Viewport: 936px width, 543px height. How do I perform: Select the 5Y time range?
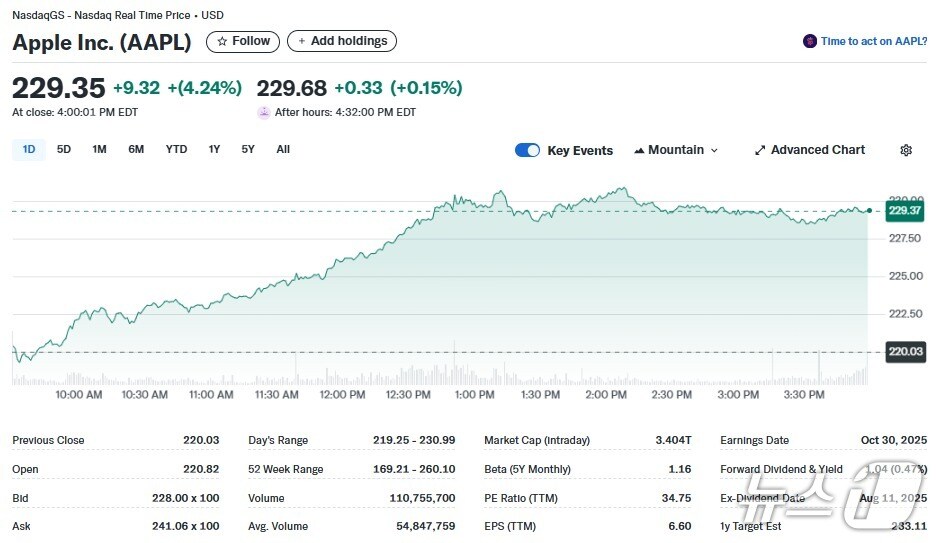click(x=248, y=149)
